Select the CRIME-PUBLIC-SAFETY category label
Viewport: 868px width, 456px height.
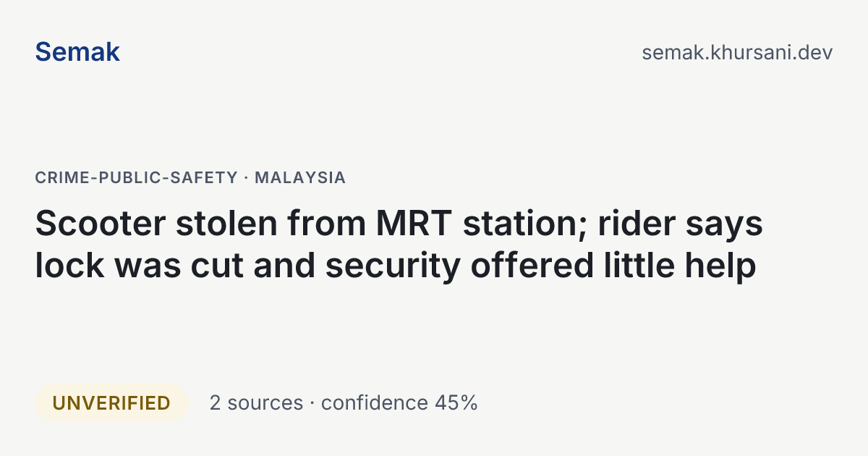coord(137,177)
